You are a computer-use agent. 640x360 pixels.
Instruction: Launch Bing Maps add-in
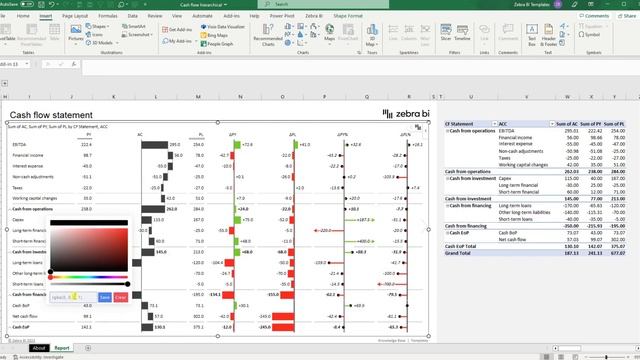(x=214, y=36)
